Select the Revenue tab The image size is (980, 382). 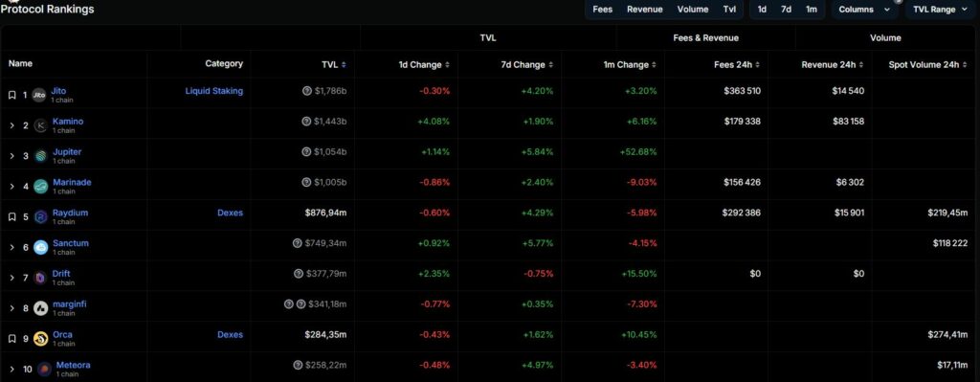[x=644, y=10]
